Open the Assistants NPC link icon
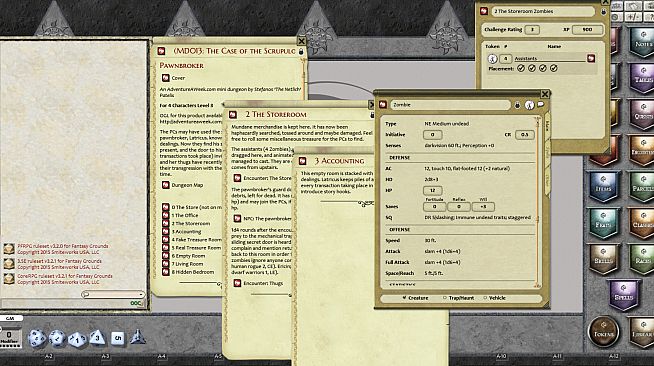The height and width of the screenshot is (366, 654). pyautogui.click(x=591, y=58)
